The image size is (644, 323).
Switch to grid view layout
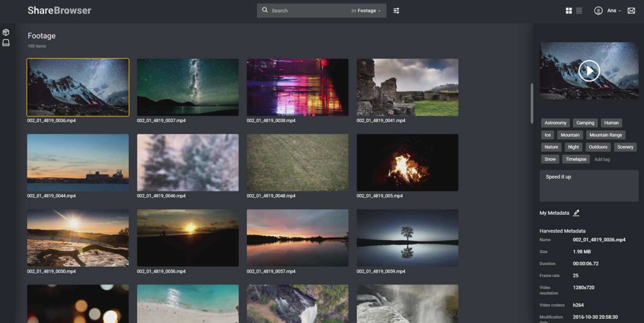(x=569, y=11)
